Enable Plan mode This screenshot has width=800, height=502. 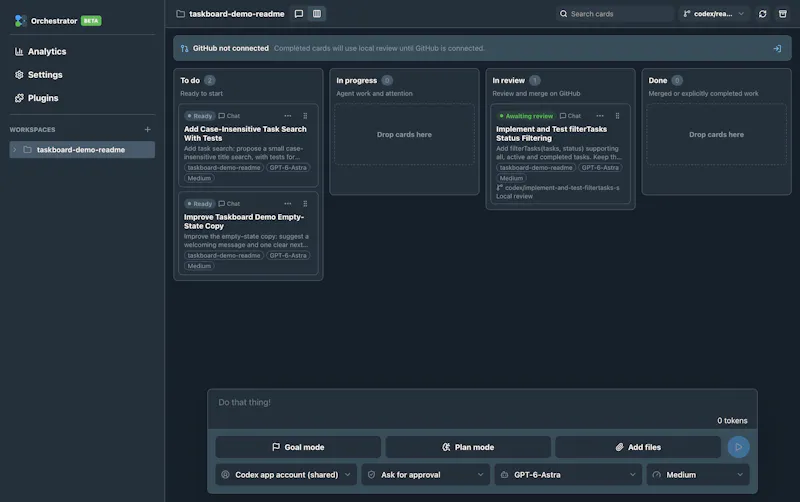[468, 447]
